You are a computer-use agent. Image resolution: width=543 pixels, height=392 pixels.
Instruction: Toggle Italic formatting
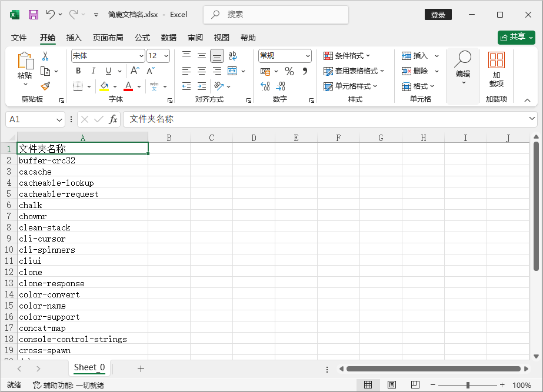[x=93, y=71]
